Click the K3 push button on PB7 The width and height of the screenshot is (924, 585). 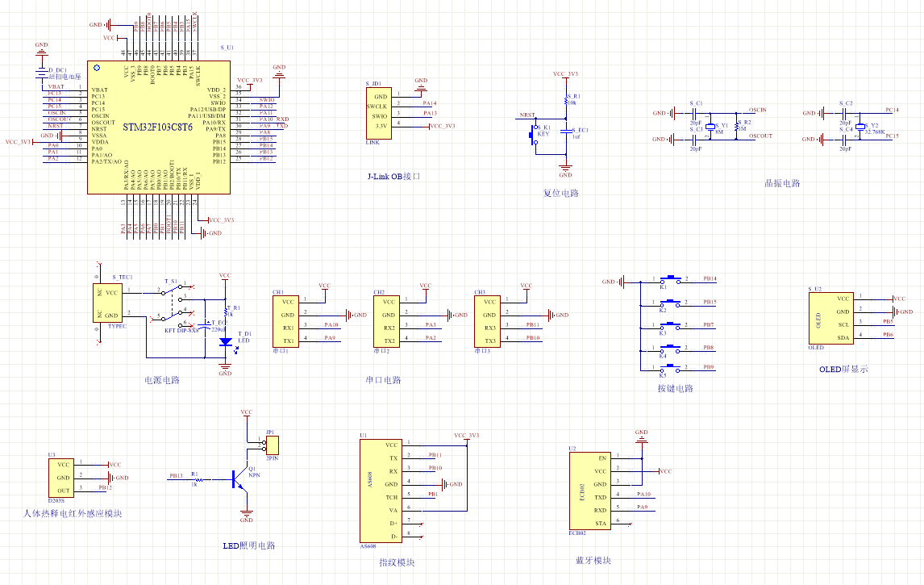(x=669, y=325)
